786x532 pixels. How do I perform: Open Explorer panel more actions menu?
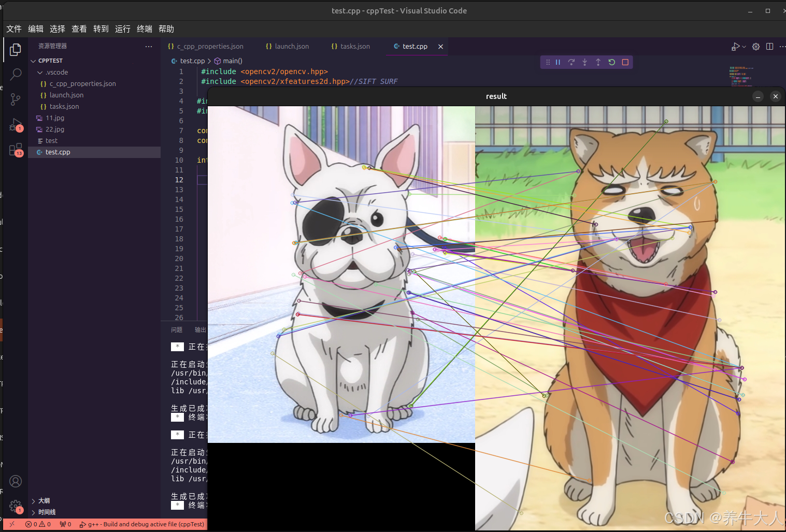(149, 47)
